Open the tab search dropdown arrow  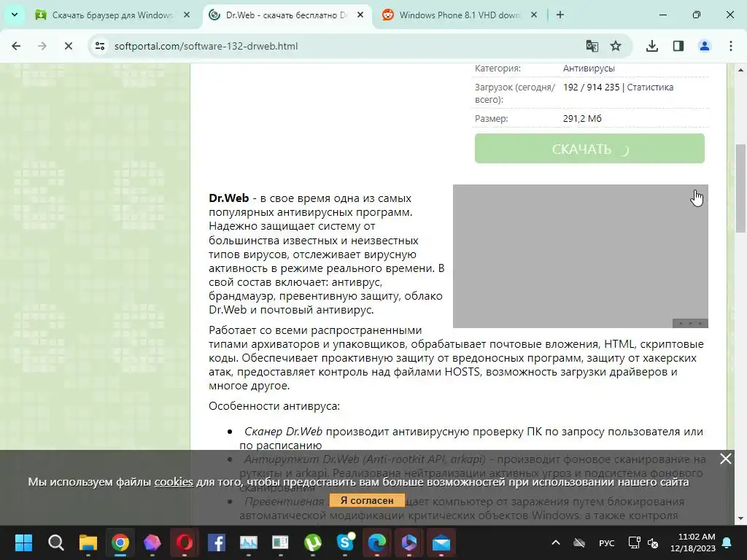[x=15, y=15]
